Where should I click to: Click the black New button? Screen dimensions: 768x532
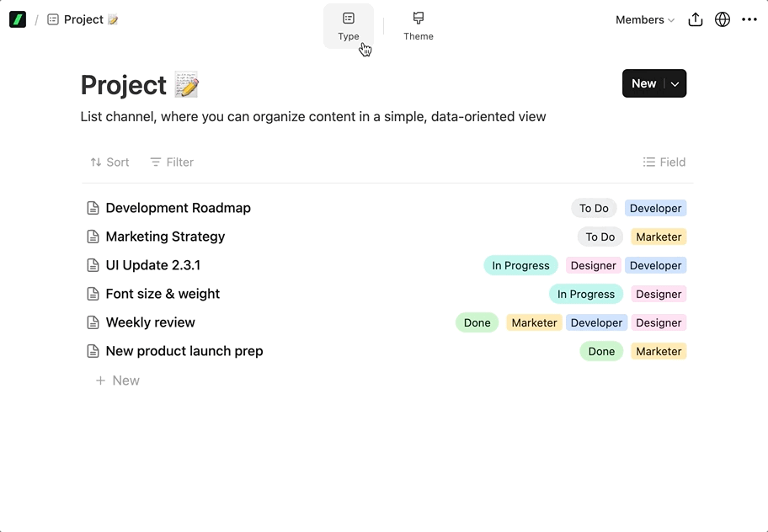[643, 83]
